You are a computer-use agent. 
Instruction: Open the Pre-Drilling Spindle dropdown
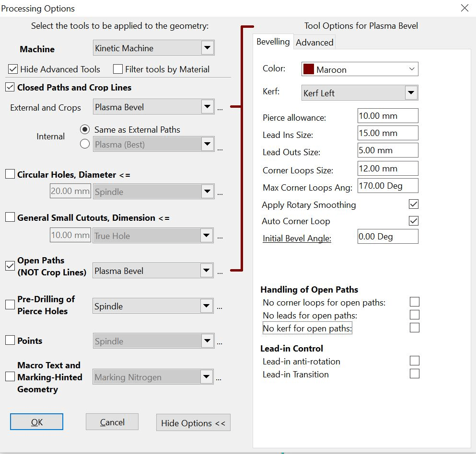click(206, 306)
